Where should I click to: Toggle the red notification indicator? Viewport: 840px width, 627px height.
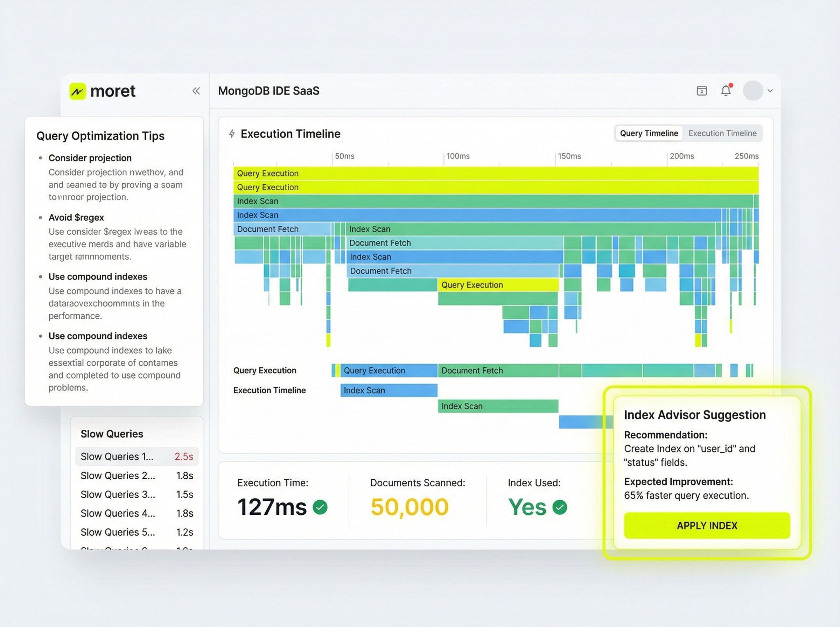pos(731,85)
